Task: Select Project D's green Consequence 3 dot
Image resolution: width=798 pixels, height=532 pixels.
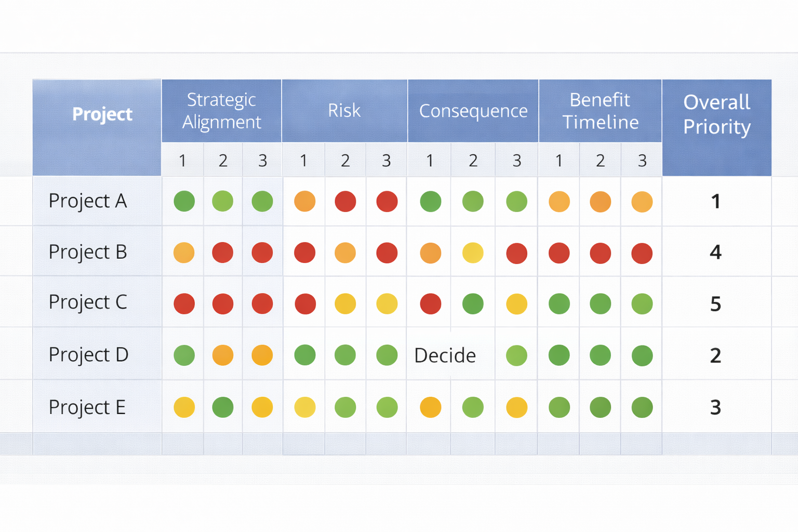Action: click(x=516, y=356)
